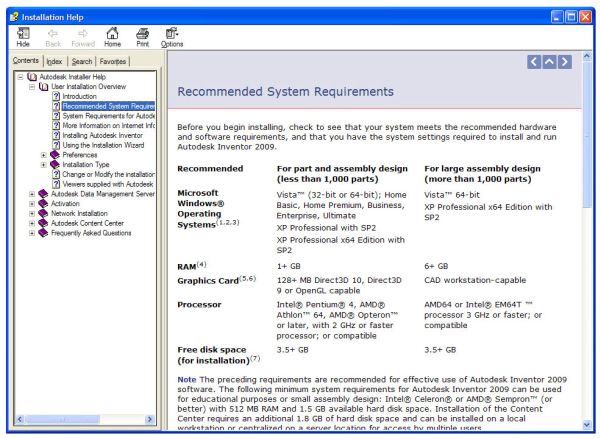The width and height of the screenshot is (600, 439).
Task: Click contents pane horizontal scrollbar thumb
Action: [63, 419]
